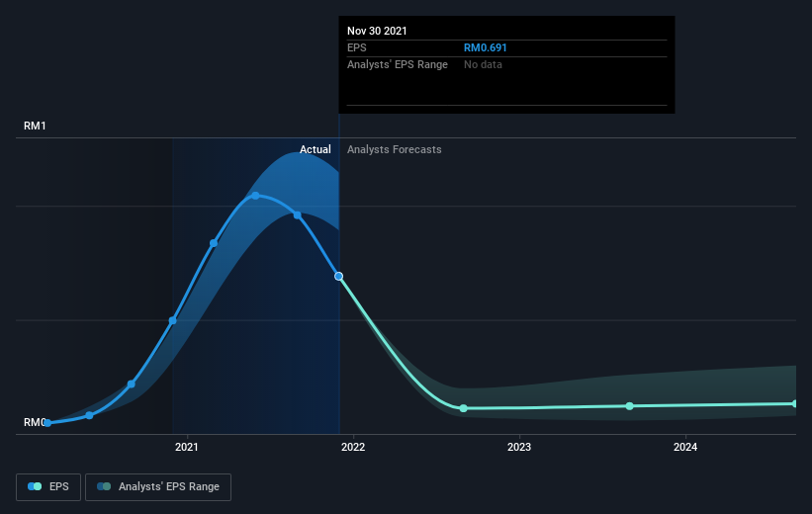Click the 2021 x-axis label
Screen dimensions: 812x514
(186, 447)
